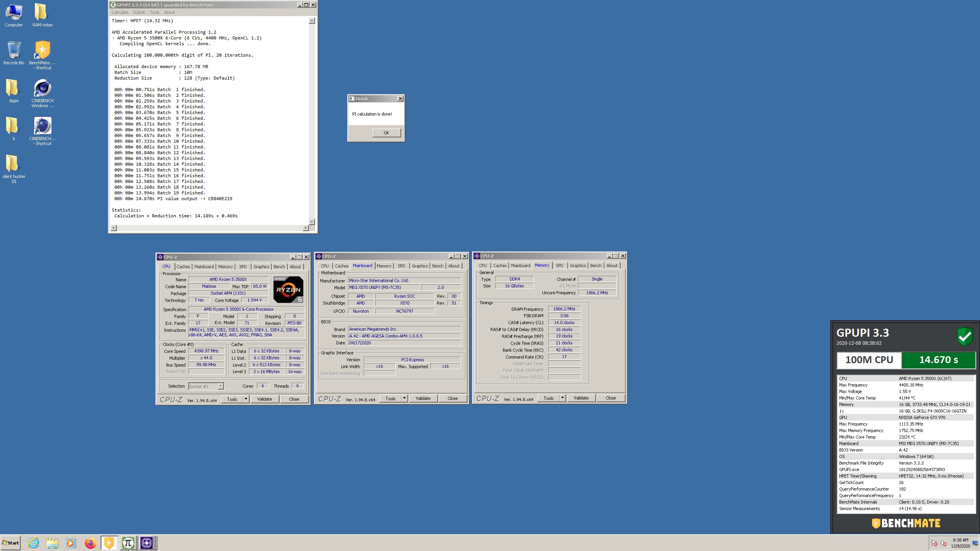The width and height of the screenshot is (980, 551).
Task: Click the Action Center flag tray icon
Action: coord(934,543)
